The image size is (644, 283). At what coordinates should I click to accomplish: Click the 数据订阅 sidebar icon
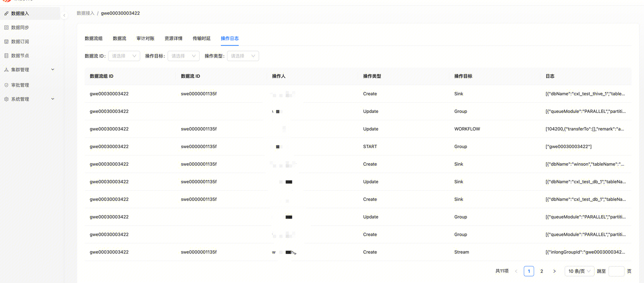tap(6, 42)
